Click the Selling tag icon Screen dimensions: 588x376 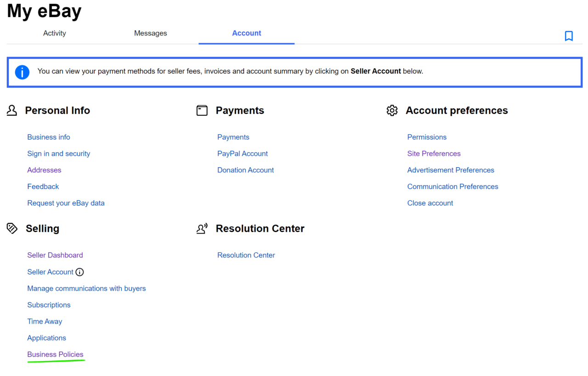coord(11,228)
